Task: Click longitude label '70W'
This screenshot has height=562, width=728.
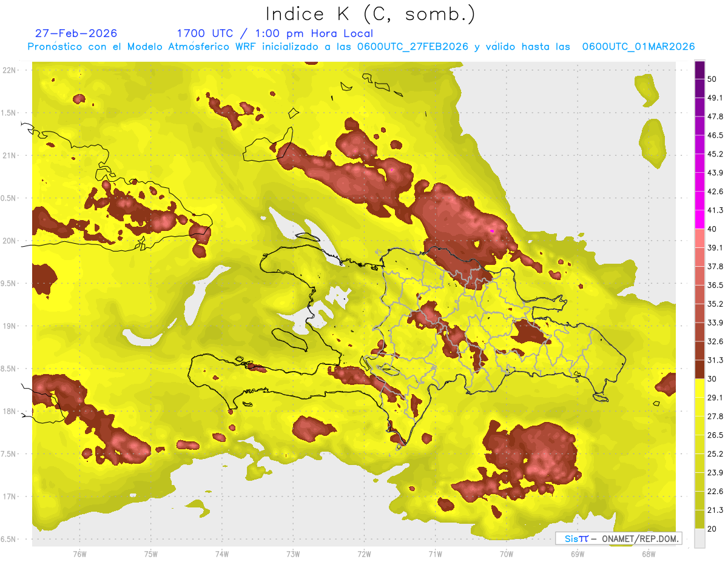Action: (x=507, y=554)
